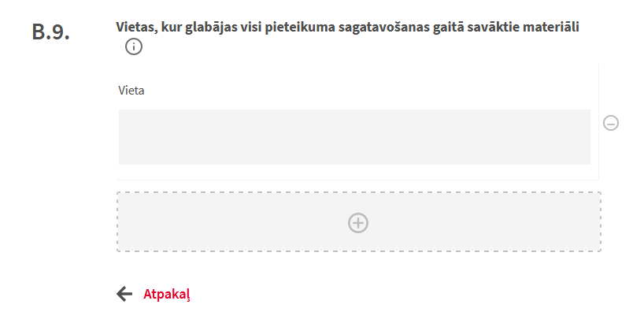The height and width of the screenshot is (323, 644).
Task: Click into the Vieta text field
Action: point(354,137)
